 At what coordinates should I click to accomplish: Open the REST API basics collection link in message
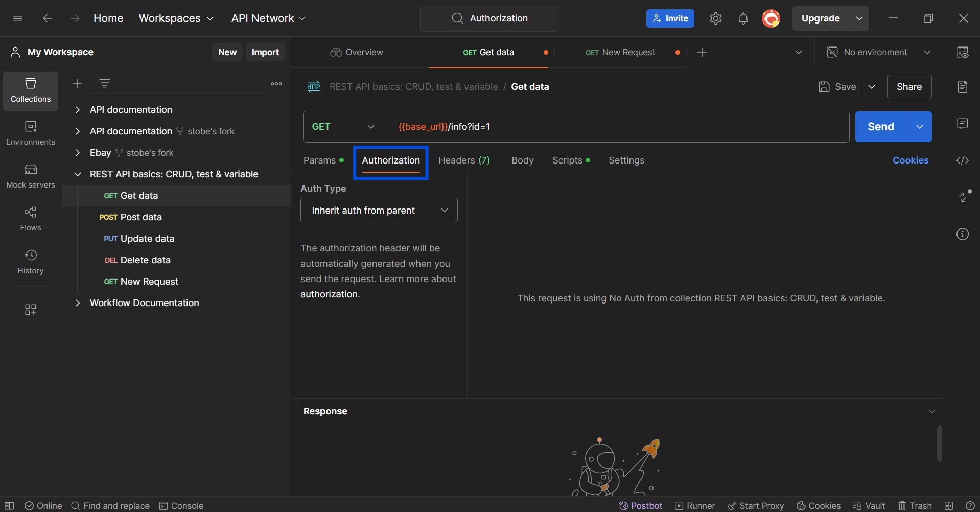point(799,298)
